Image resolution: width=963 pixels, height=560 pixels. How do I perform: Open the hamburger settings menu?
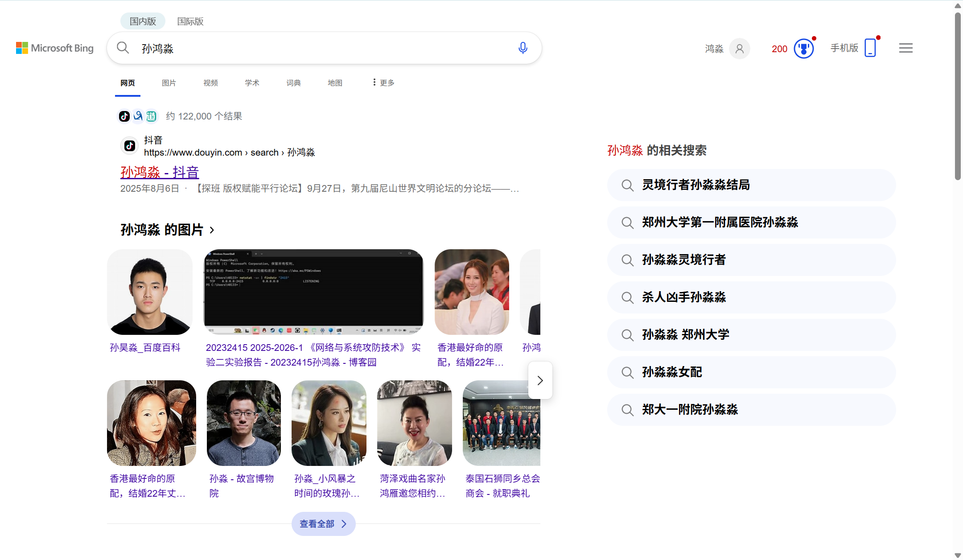coord(905,48)
